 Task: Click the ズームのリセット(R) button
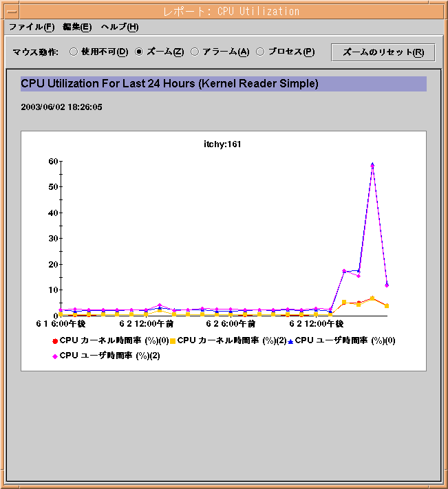pyautogui.click(x=383, y=52)
